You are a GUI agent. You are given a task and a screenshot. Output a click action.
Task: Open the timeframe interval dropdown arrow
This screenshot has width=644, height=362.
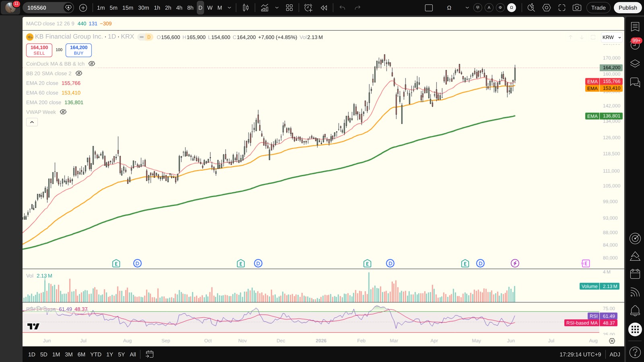229,8
